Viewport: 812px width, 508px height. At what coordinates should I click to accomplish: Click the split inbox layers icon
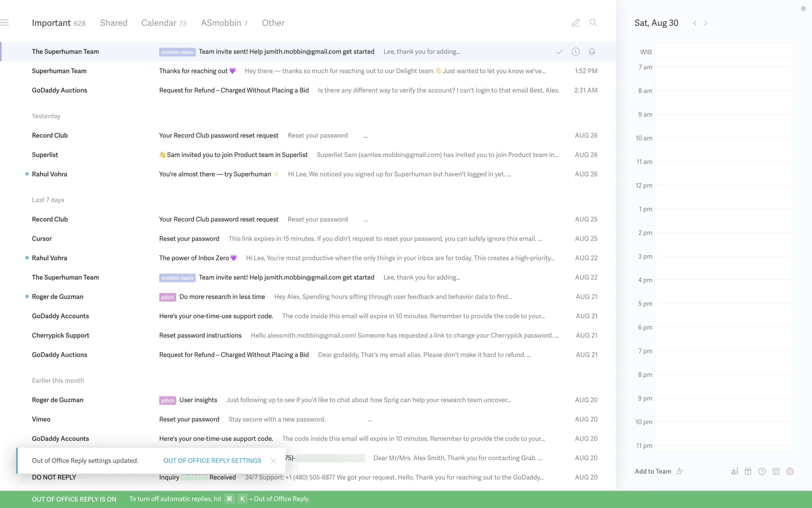pyautogui.click(x=592, y=52)
